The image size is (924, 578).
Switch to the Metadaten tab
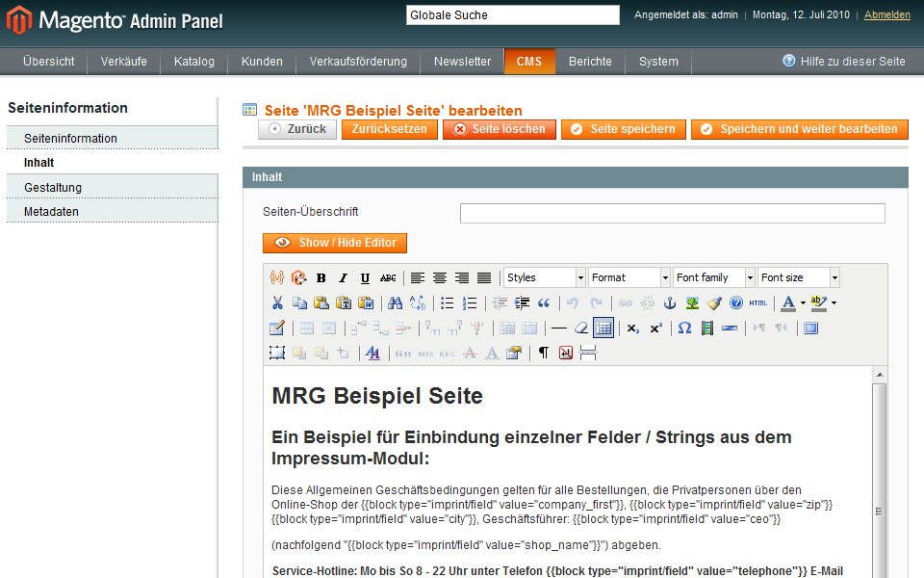tap(112, 211)
